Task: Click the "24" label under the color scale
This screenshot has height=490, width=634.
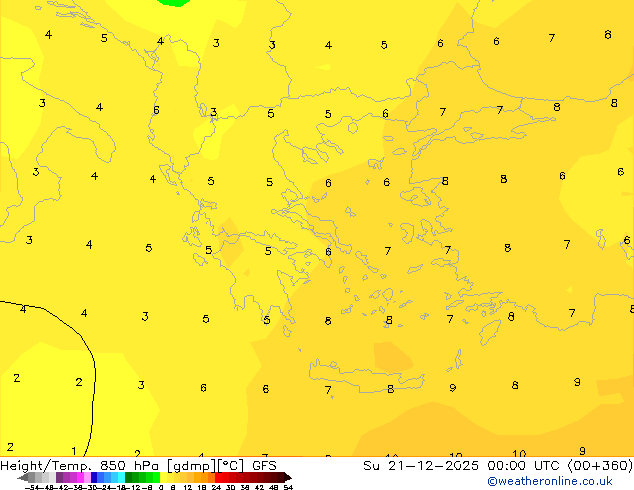Action: point(216,487)
